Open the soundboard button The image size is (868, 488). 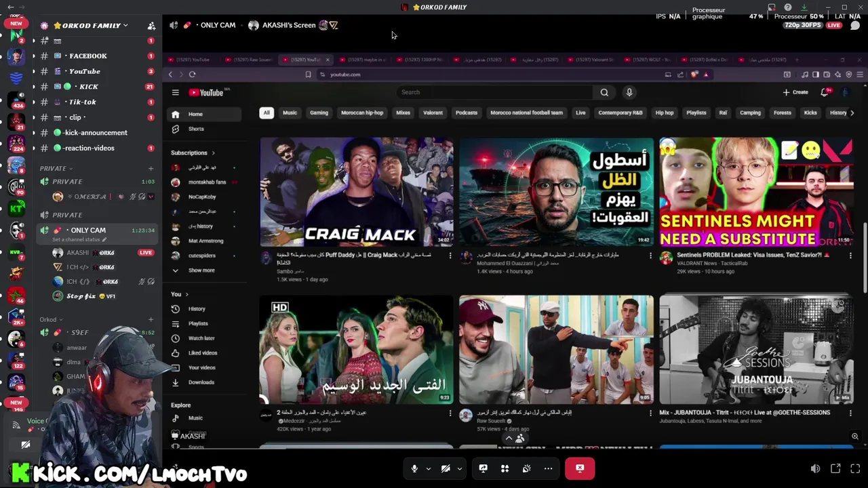click(x=526, y=468)
